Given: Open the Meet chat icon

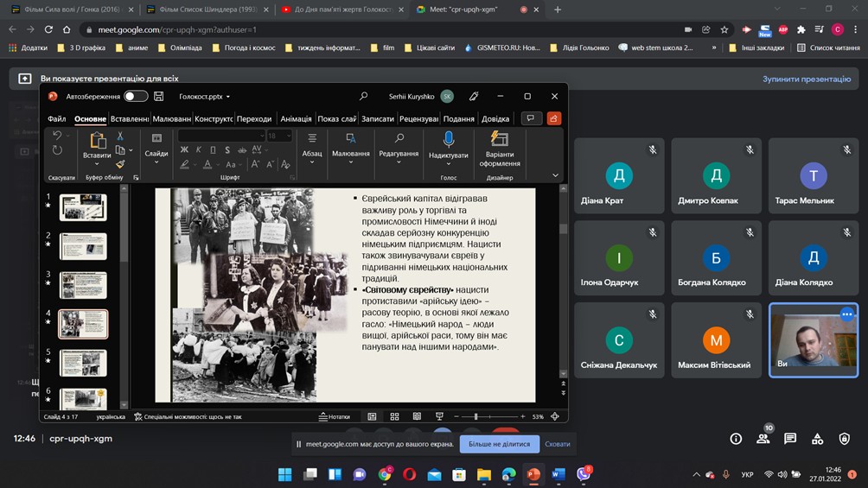Looking at the screenshot, I should tap(790, 438).
